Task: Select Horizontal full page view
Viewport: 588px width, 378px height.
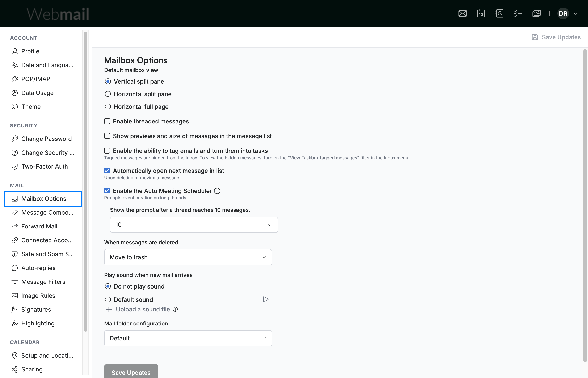Action: [108, 106]
